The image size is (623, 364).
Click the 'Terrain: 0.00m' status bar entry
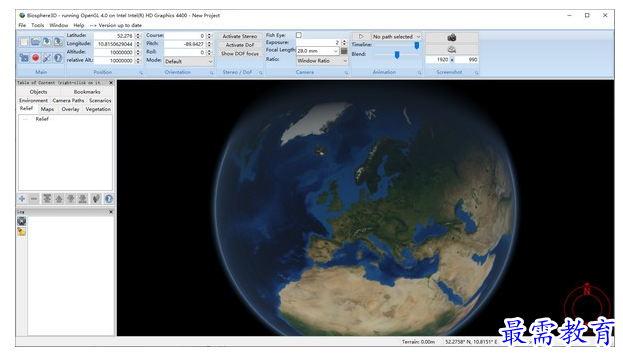tap(418, 342)
